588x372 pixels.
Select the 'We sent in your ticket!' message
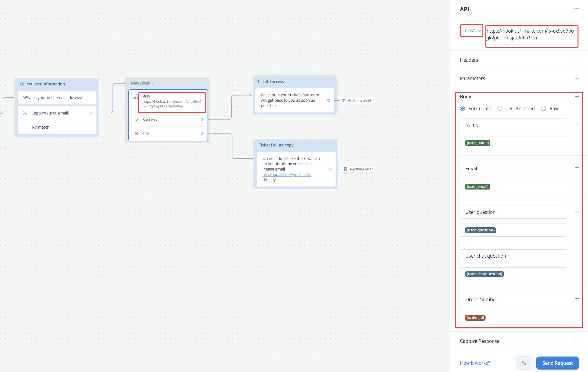(294, 101)
